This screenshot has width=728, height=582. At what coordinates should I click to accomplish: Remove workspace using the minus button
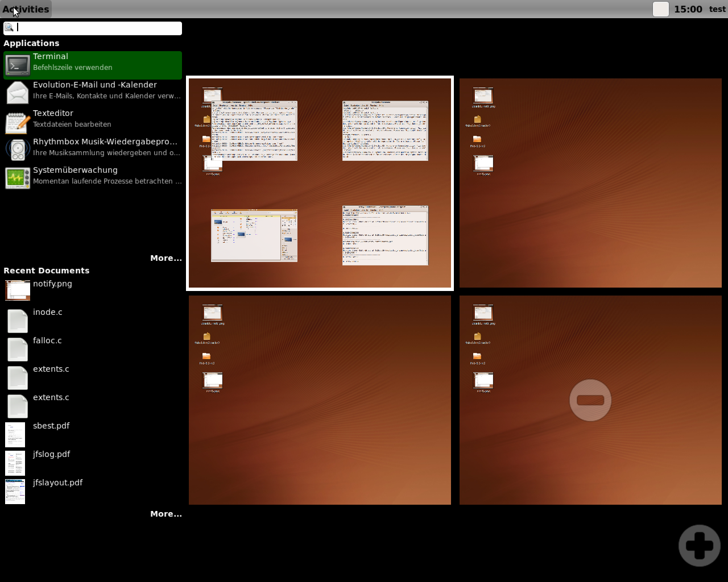(590, 400)
